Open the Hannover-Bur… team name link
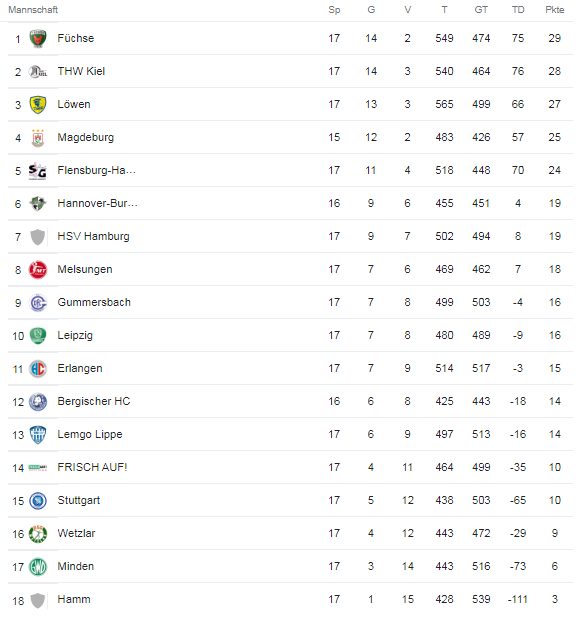The height and width of the screenshot is (624, 578). point(98,203)
